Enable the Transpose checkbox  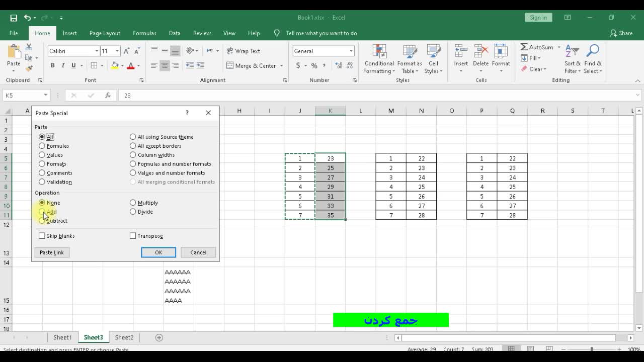tap(133, 236)
